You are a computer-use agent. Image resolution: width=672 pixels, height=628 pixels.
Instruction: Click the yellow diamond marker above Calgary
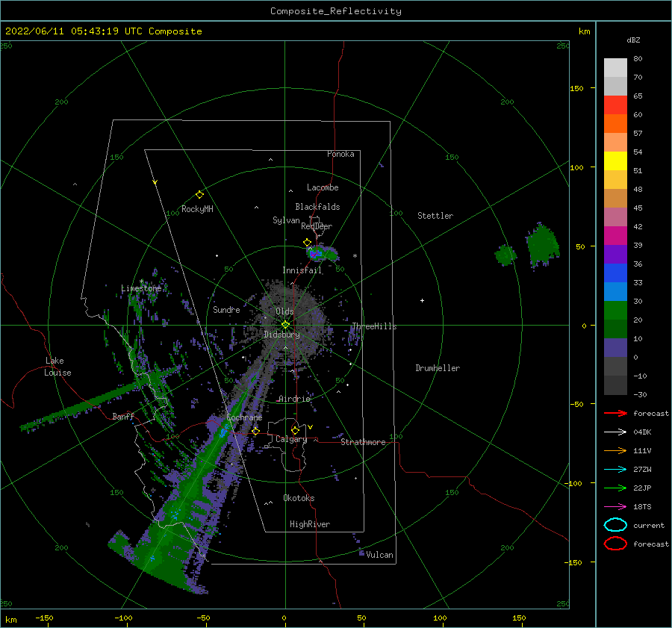295,430
